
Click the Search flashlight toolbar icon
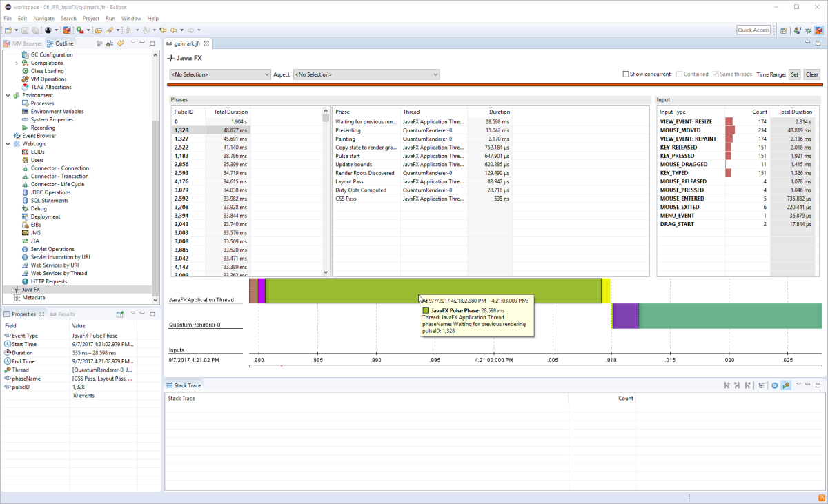(110, 30)
